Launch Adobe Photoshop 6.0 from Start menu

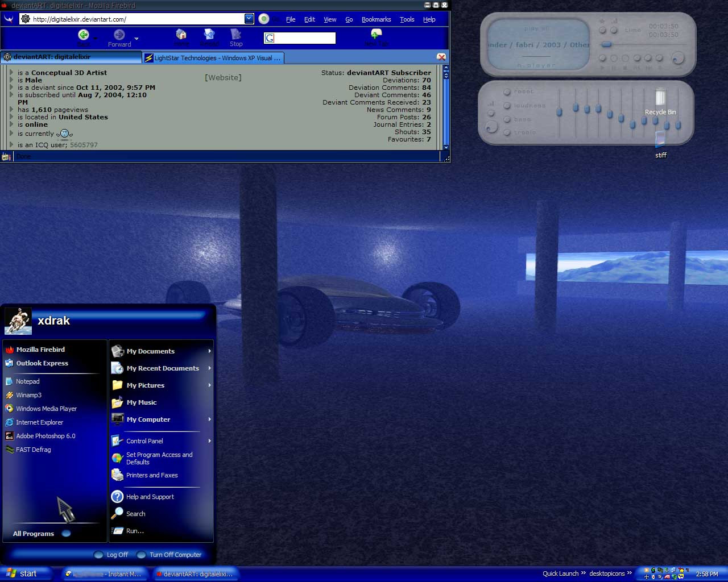[x=40, y=436]
